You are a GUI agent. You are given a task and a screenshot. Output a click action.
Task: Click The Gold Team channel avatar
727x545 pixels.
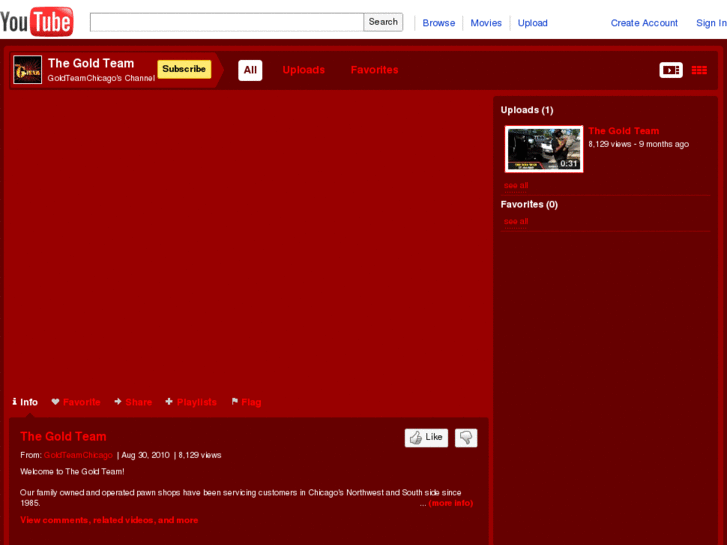coord(27,70)
